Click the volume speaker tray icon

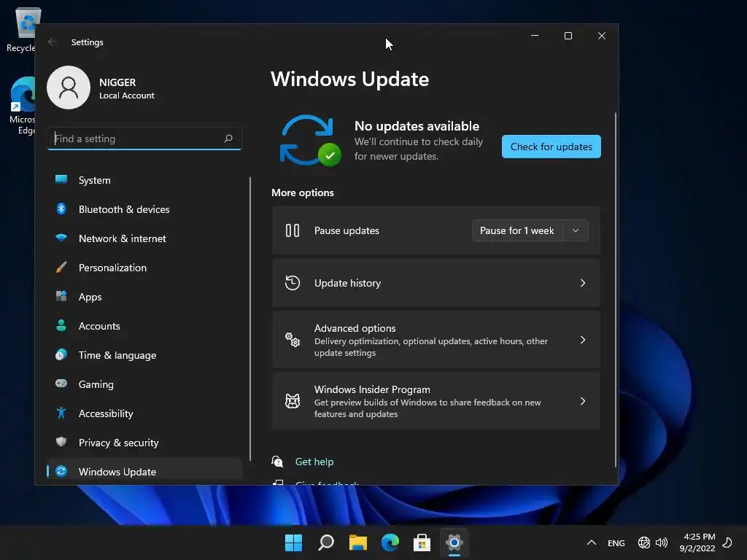click(661, 542)
